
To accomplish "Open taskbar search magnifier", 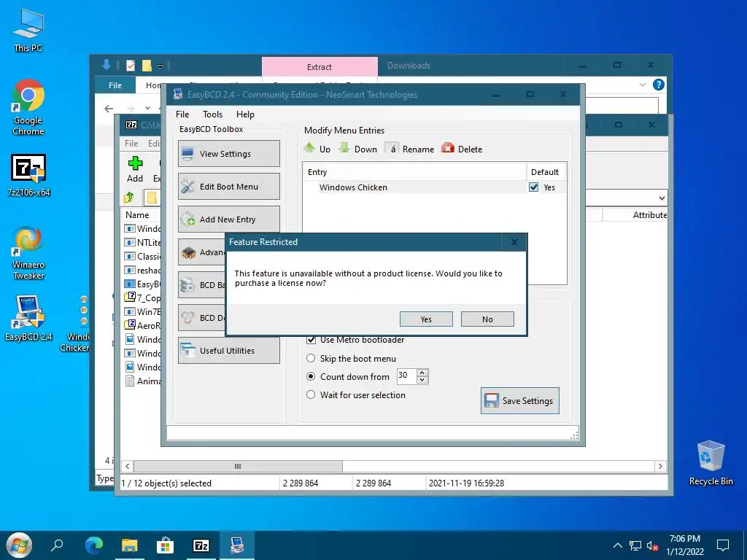I will click(57, 545).
